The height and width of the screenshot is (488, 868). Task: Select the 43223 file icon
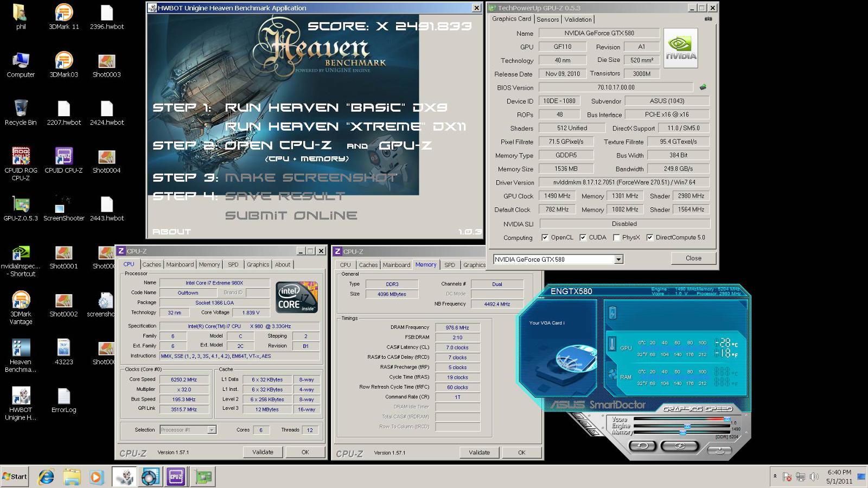coord(63,352)
